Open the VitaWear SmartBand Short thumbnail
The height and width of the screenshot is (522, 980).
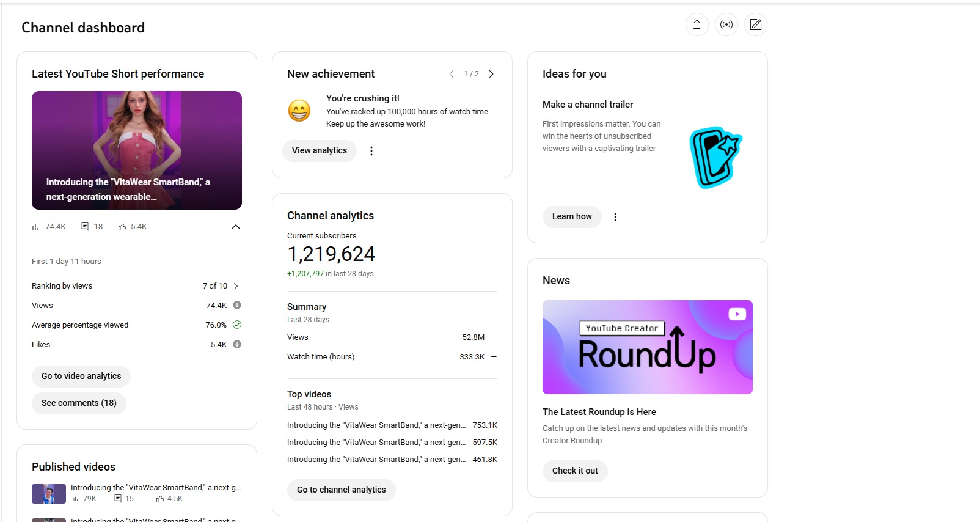point(137,150)
